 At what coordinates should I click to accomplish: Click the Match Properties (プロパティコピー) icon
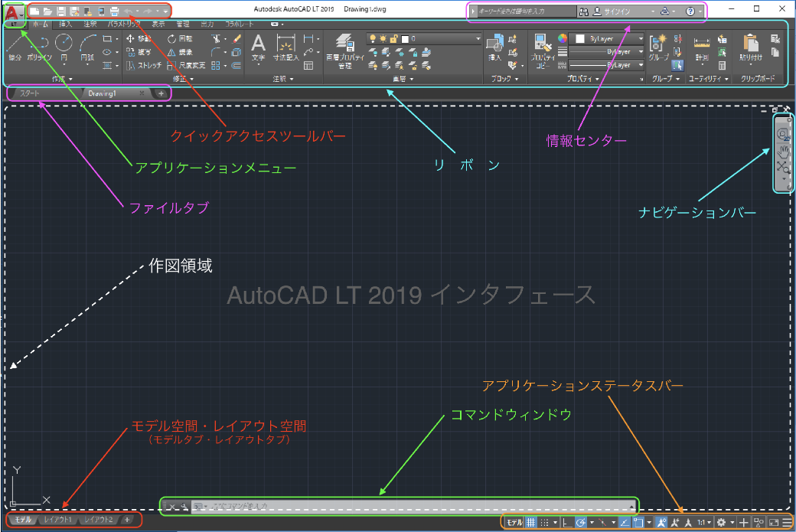(543, 51)
